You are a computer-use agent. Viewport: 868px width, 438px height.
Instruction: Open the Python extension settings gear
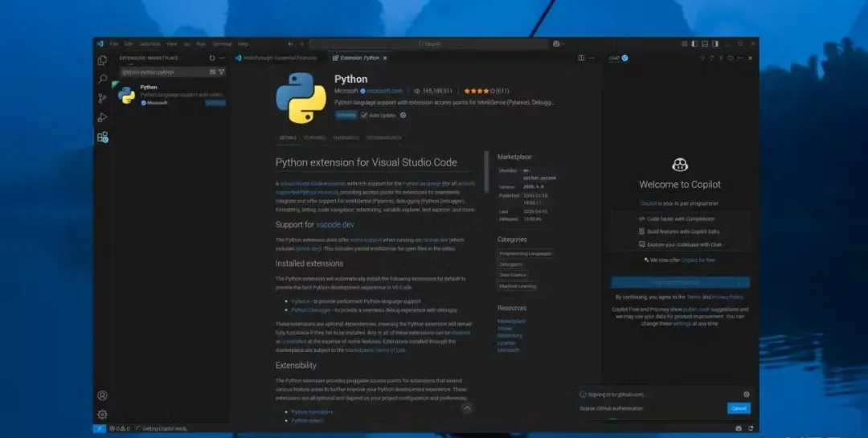tap(403, 115)
